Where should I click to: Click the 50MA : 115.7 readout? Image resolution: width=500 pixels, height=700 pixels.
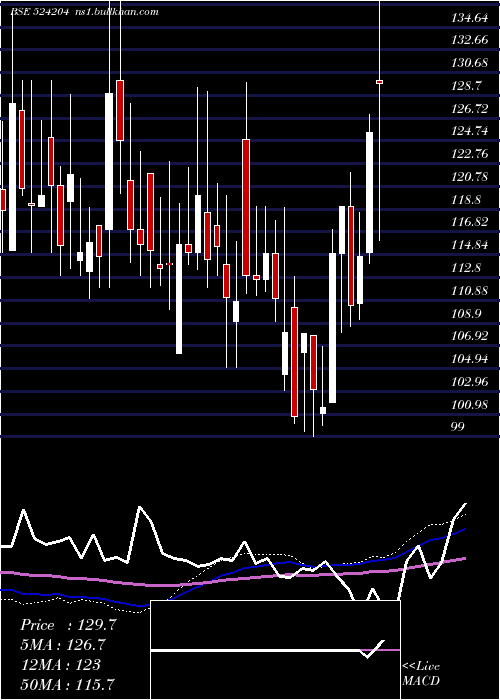pos(68,684)
